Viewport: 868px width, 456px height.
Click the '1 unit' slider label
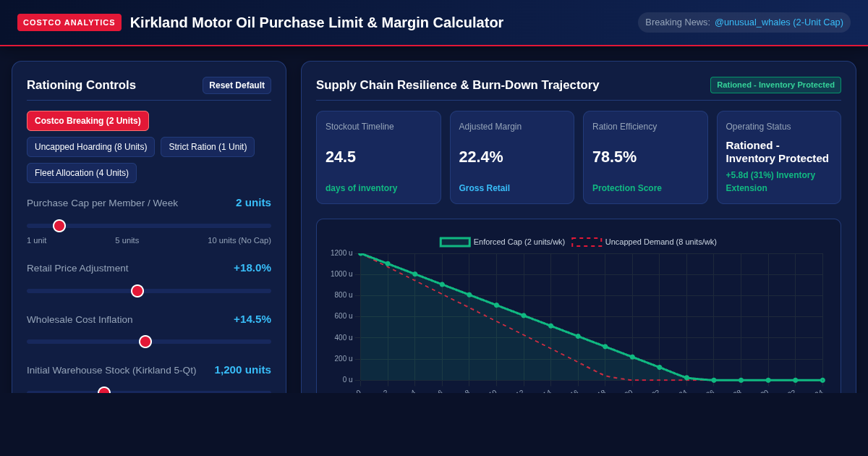(x=37, y=240)
